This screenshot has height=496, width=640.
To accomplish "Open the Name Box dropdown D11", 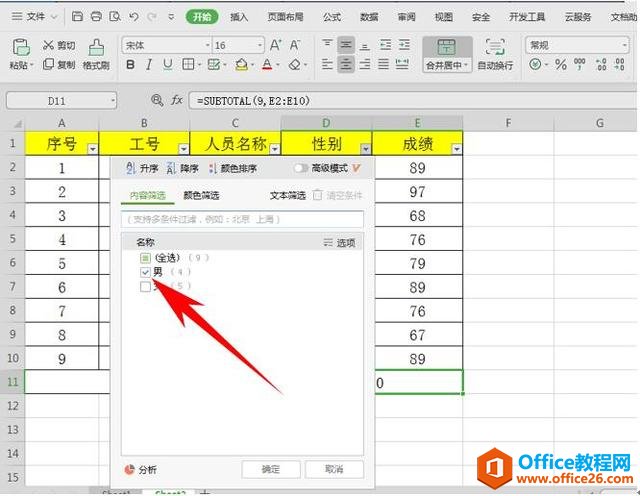I will [113, 100].
